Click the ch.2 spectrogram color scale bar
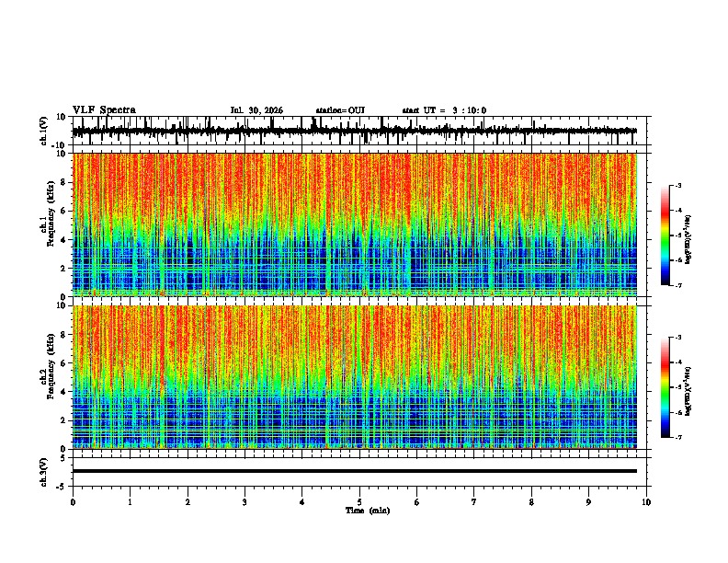 (x=665, y=387)
